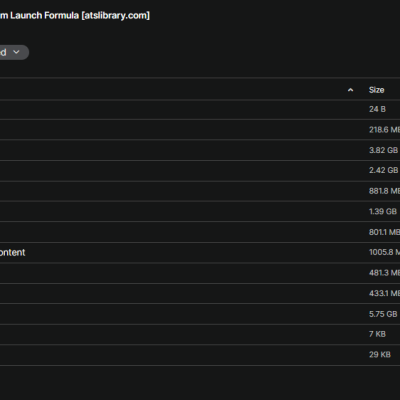Select the row sized 433.1 MB
400x400 pixels.
click(x=200, y=293)
